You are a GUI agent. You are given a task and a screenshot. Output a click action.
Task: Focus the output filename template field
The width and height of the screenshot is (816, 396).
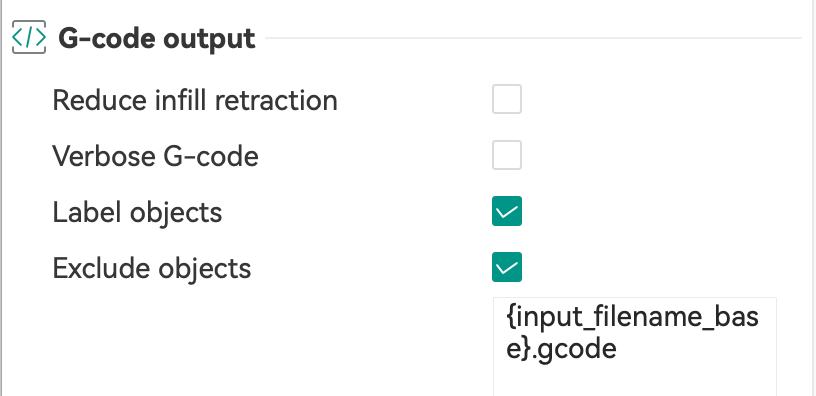point(635,347)
